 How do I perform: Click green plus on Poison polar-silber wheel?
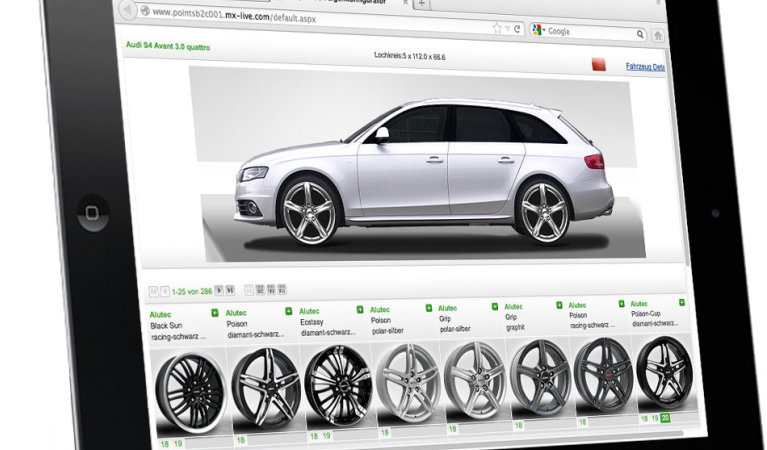pyautogui.click(x=429, y=308)
